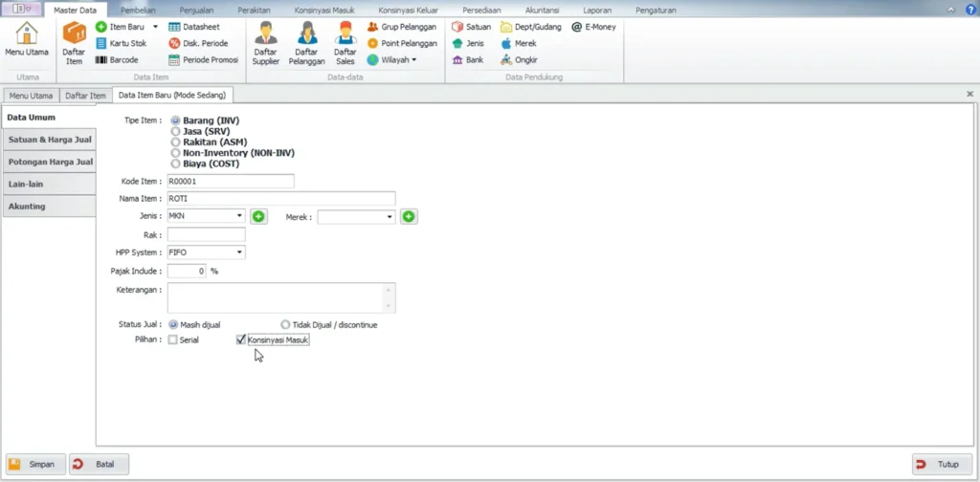Select Jasa (SRV) item type
The image size is (980, 482).
175,132
